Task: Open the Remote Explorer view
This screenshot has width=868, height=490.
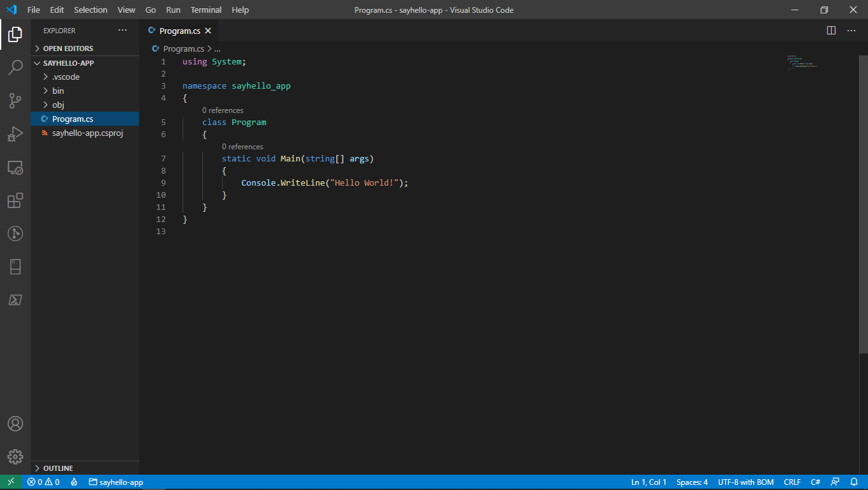Action: tap(15, 167)
